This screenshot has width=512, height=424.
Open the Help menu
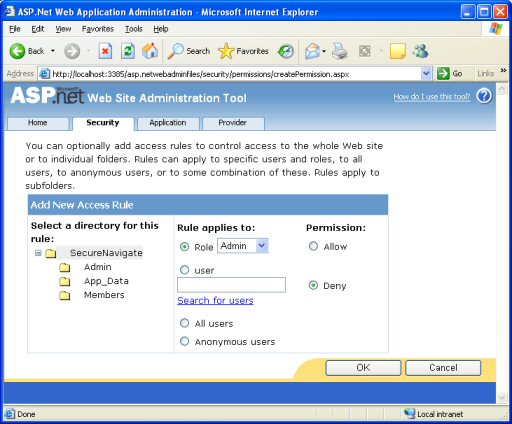point(161,29)
